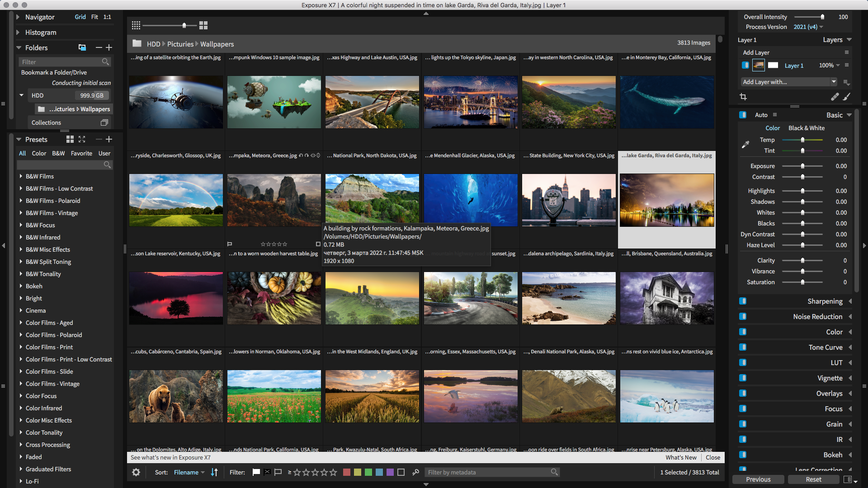The height and width of the screenshot is (488, 868).
Task: Toggle Layer 1 visibility switch
Action: (745, 66)
